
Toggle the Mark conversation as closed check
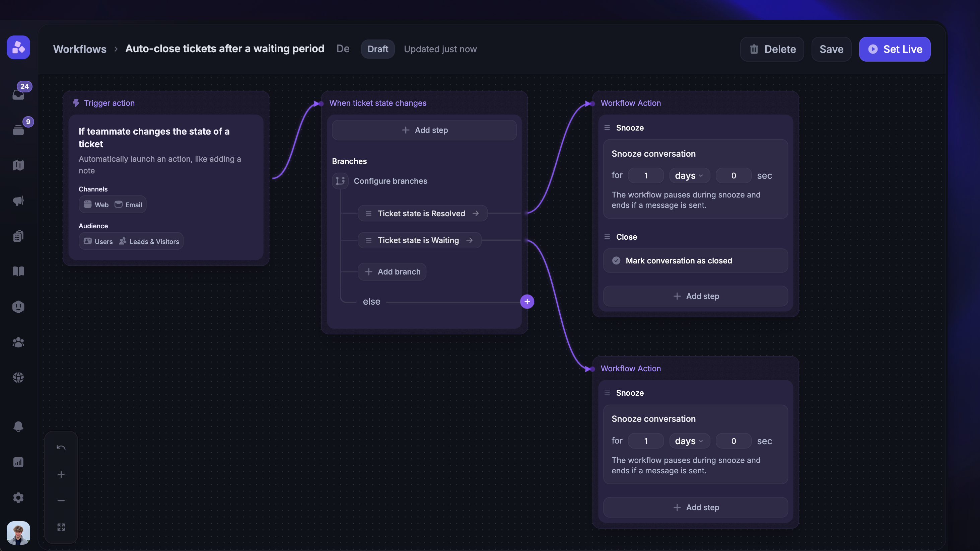coord(616,260)
